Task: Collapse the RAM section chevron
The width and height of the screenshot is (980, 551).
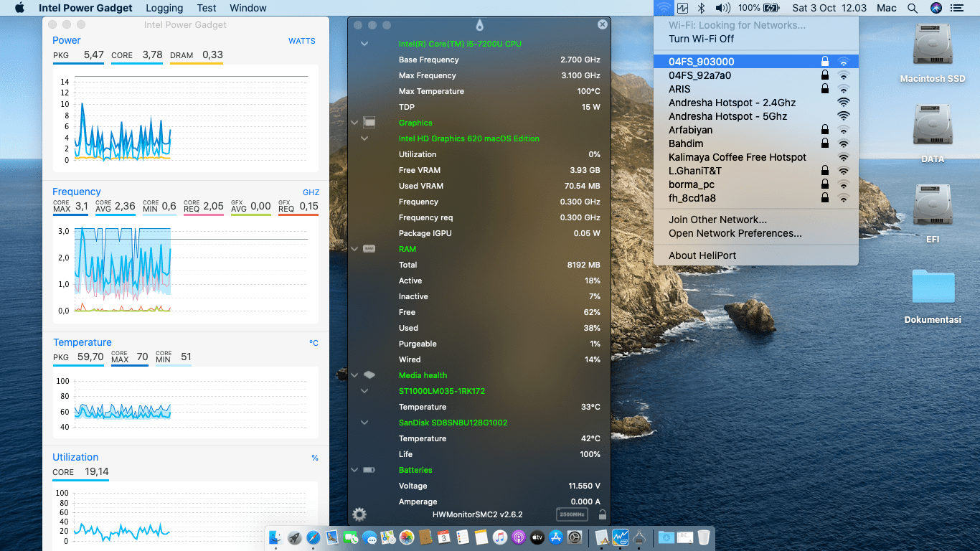Action: click(354, 249)
